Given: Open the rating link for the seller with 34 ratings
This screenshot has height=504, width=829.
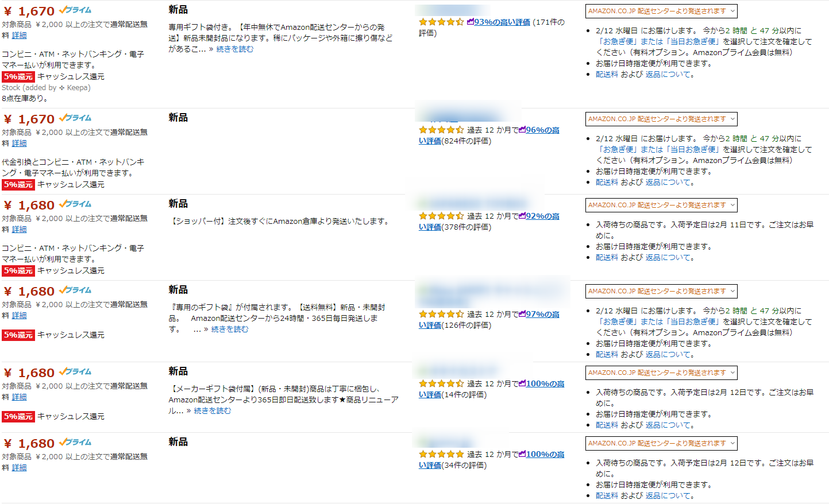Looking at the screenshot, I should tap(545, 455).
